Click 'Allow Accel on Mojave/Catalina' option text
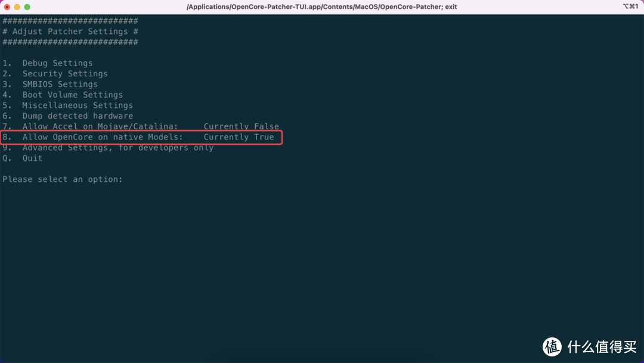The height and width of the screenshot is (363, 644). coord(100,126)
